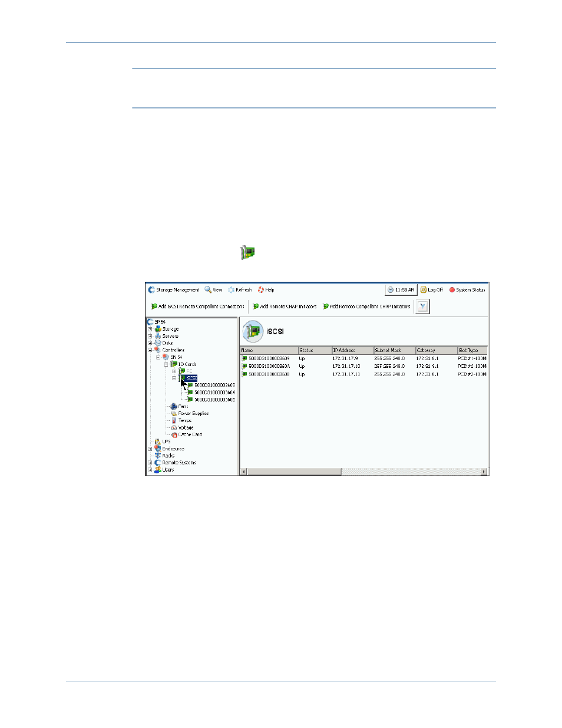This screenshot has height=728, width=562.
Task: Select the Cache Card tree item
Action: [190, 435]
